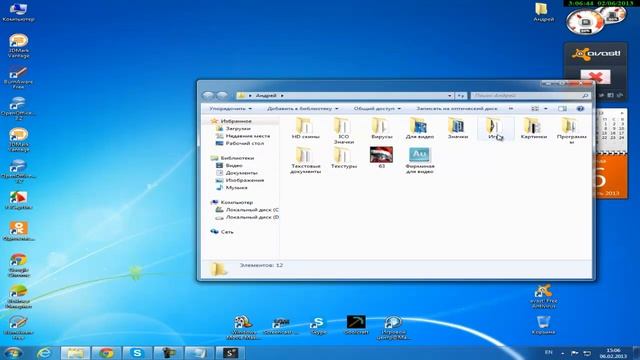640x360 pixels.
Task: Click Записать на оптический диск
Action: tap(456, 109)
